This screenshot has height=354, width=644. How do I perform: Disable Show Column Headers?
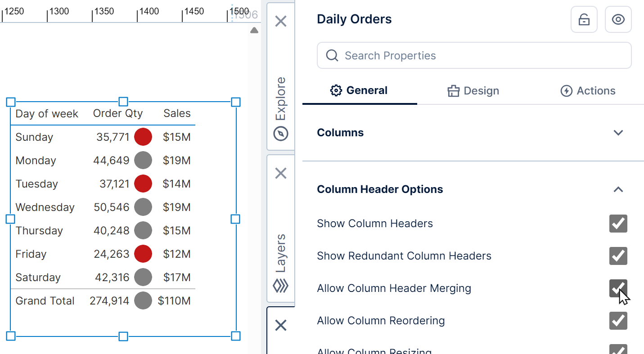point(618,224)
